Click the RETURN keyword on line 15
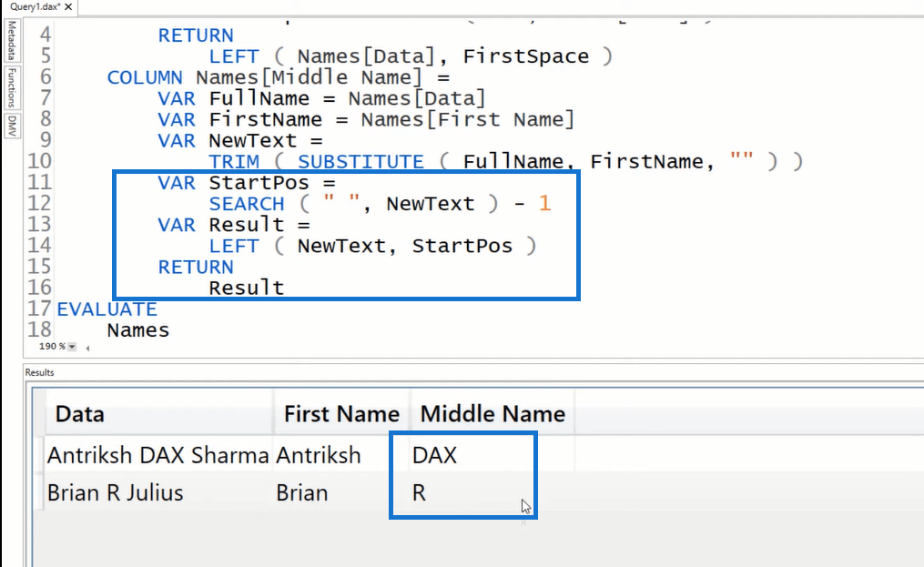This screenshot has width=924, height=567. click(196, 267)
